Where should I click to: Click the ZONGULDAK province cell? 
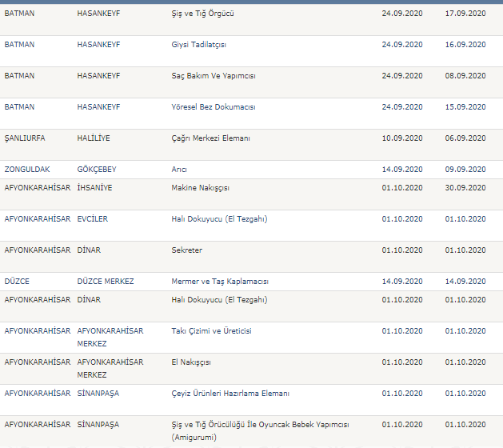(28, 170)
